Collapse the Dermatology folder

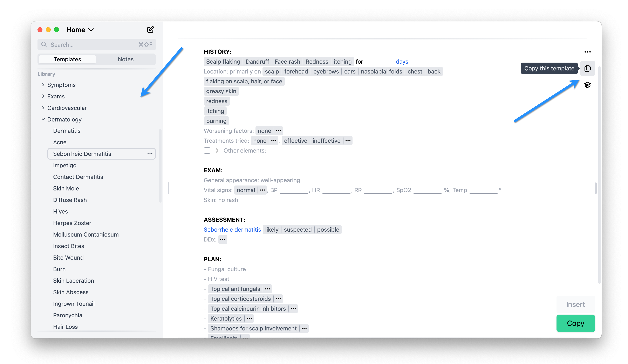[x=43, y=119]
